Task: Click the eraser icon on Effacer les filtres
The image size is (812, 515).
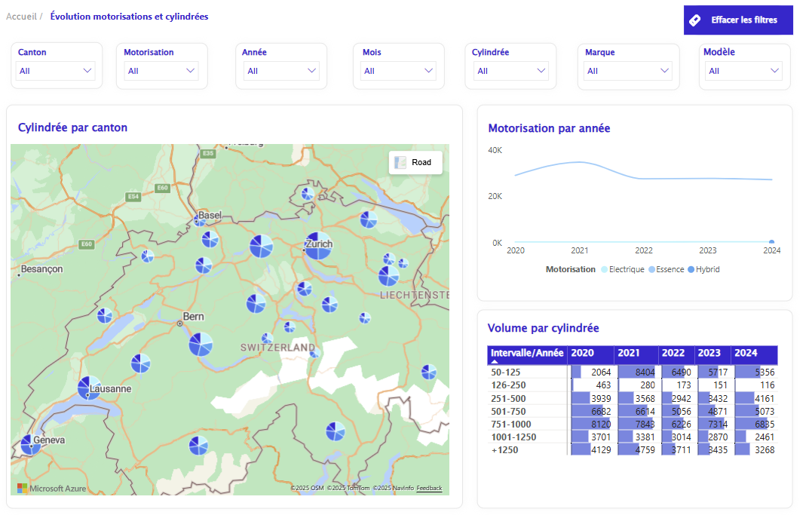Action: [695, 20]
